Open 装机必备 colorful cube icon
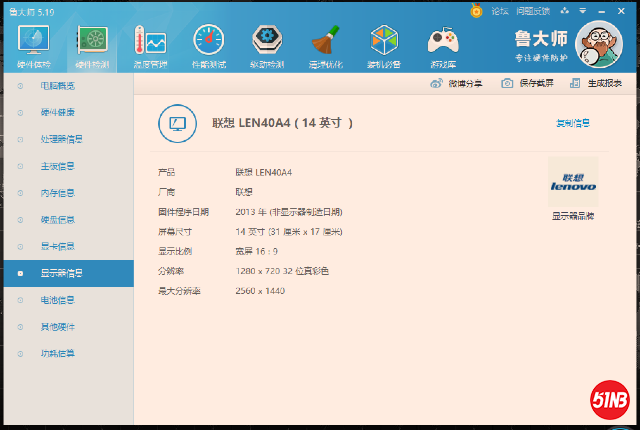640x430 pixels. click(384, 42)
